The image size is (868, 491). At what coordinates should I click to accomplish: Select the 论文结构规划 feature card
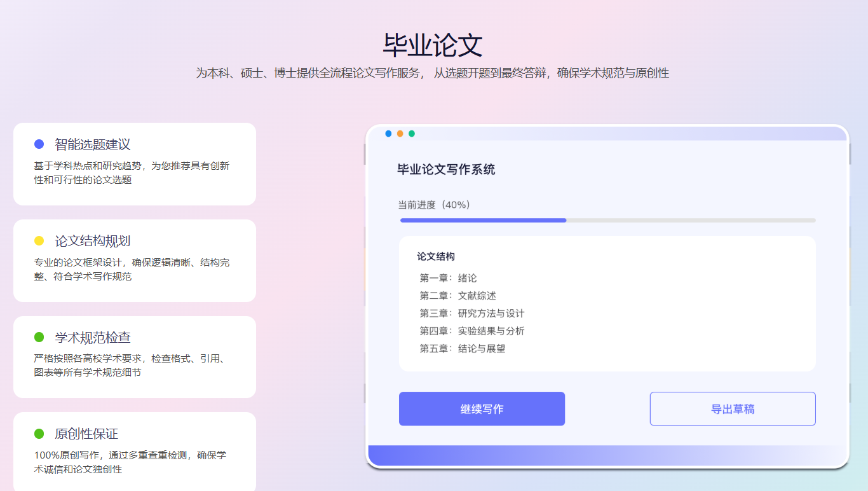point(135,261)
